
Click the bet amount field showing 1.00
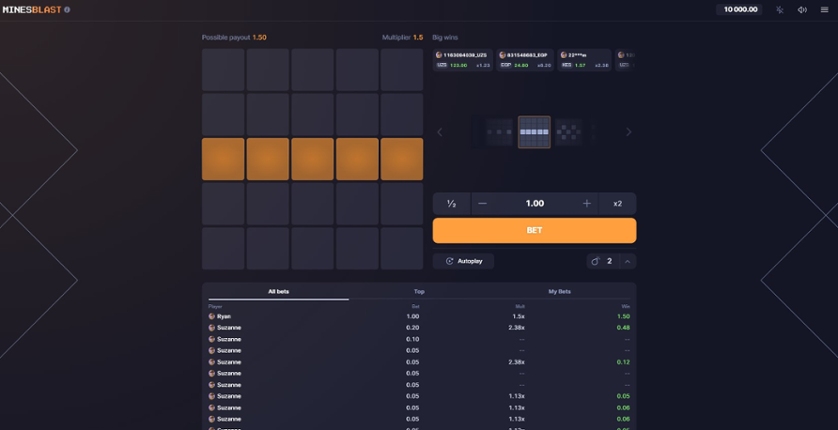(534, 203)
